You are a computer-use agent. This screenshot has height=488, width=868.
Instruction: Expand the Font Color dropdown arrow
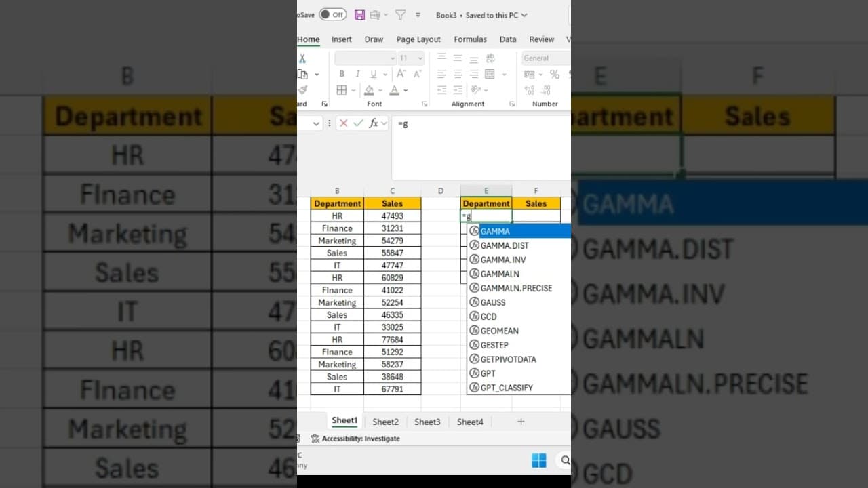pyautogui.click(x=406, y=90)
